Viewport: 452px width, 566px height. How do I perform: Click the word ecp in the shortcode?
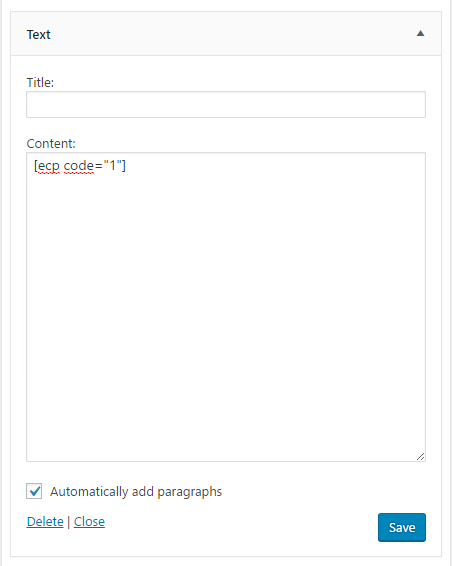pos(48,166)
